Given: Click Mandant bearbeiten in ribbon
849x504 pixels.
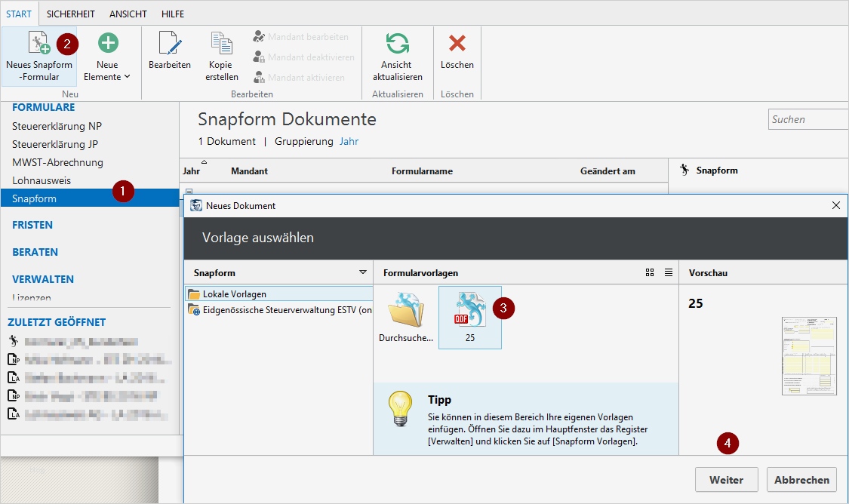Looking at the screenshot, I should [300, 37].
